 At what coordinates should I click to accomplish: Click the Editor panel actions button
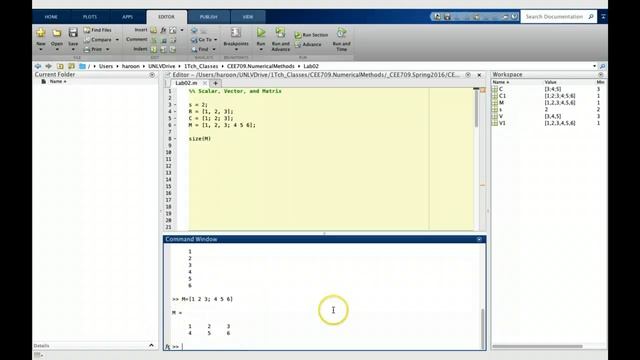tap(468, 75)
